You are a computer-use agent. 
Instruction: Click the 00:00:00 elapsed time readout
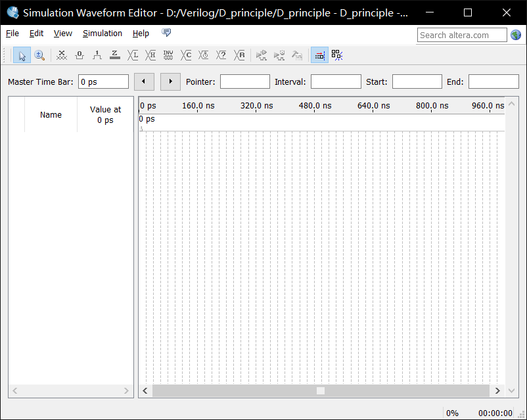(495, 413)
